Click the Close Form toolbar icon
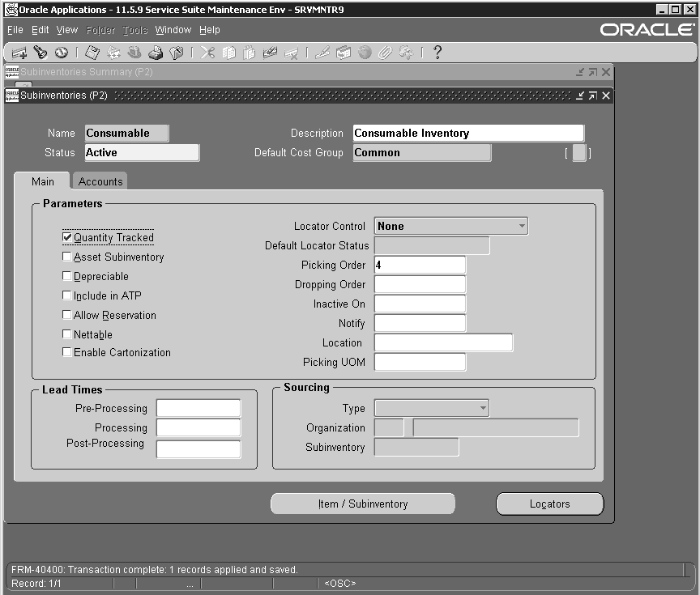 177,53
